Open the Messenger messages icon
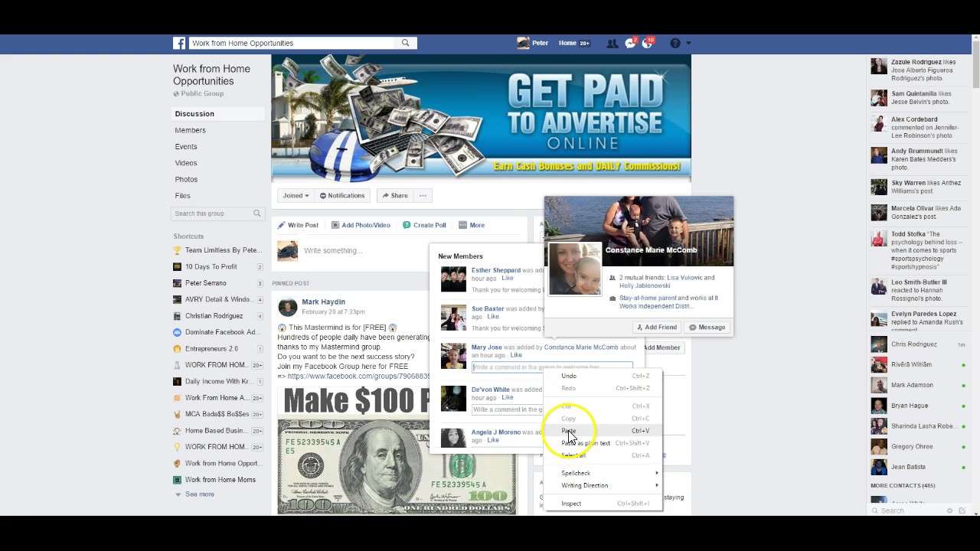Screen dimensions: 980x551 tap(630, 44)
